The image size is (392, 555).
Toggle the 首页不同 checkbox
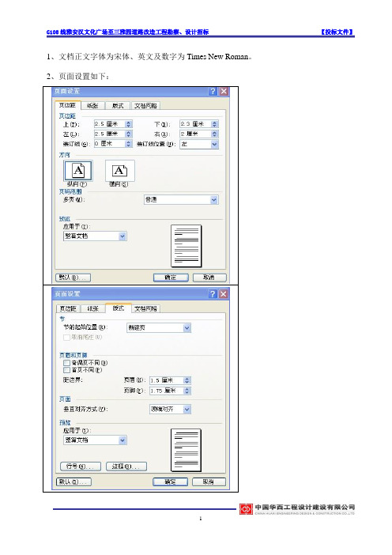(x=66, y=370)
